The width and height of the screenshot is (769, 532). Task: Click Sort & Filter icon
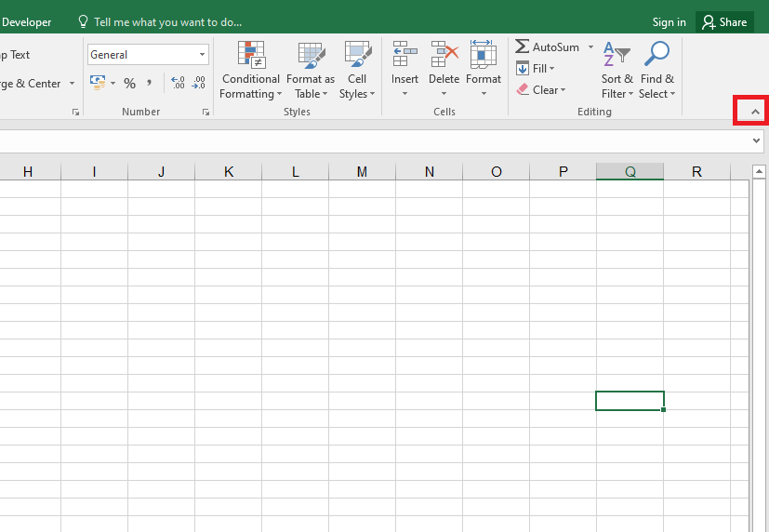(617, 58)
